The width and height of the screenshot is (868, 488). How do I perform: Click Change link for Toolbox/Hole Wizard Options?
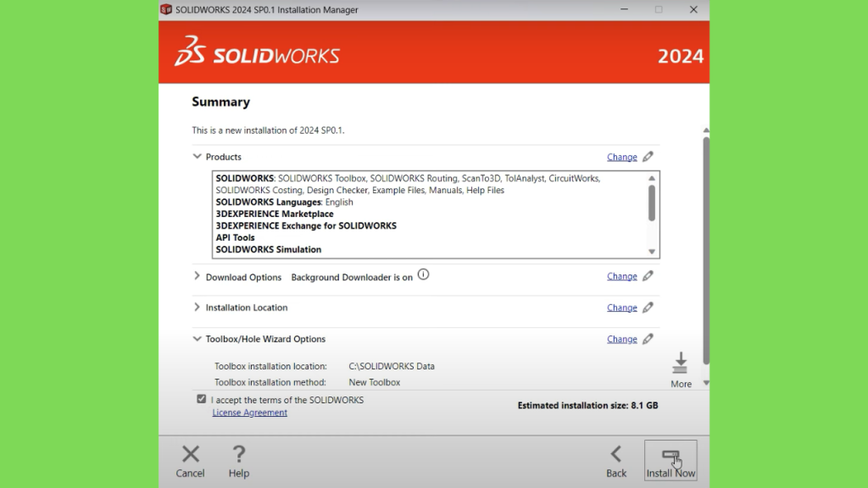click(x=621, y=339)
